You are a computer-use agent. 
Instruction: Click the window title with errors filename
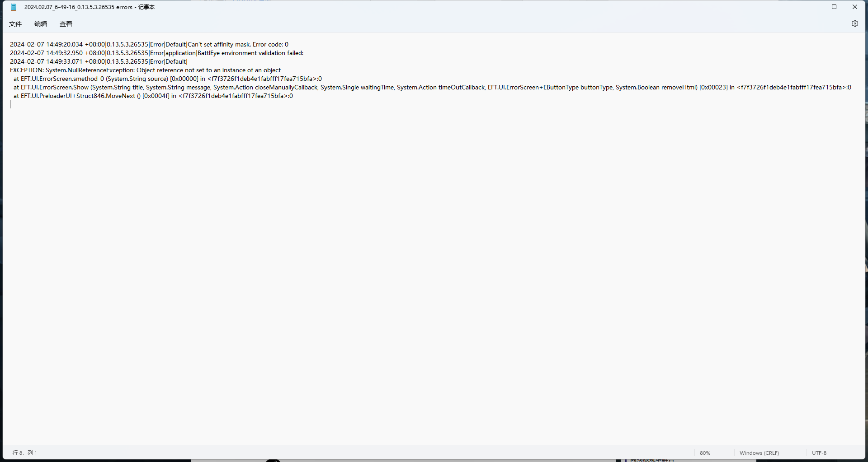(x=90, y=7)
